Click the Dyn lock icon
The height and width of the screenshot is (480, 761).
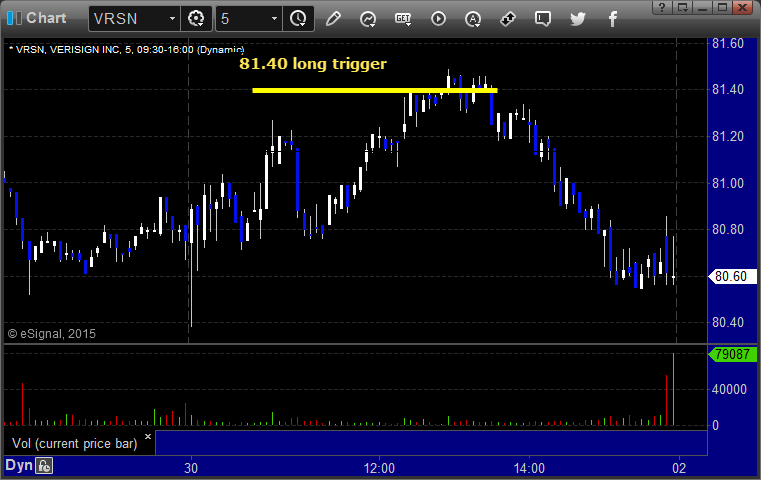click(x=44, y=466)
